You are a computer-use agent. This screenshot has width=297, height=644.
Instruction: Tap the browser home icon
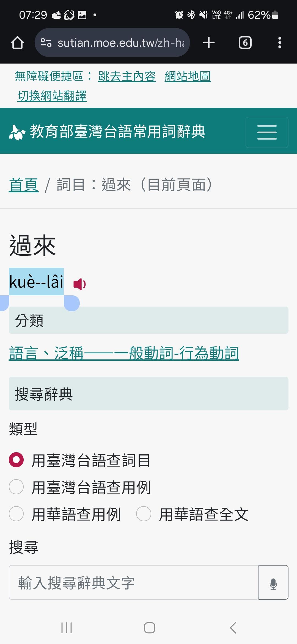[17, 43]
